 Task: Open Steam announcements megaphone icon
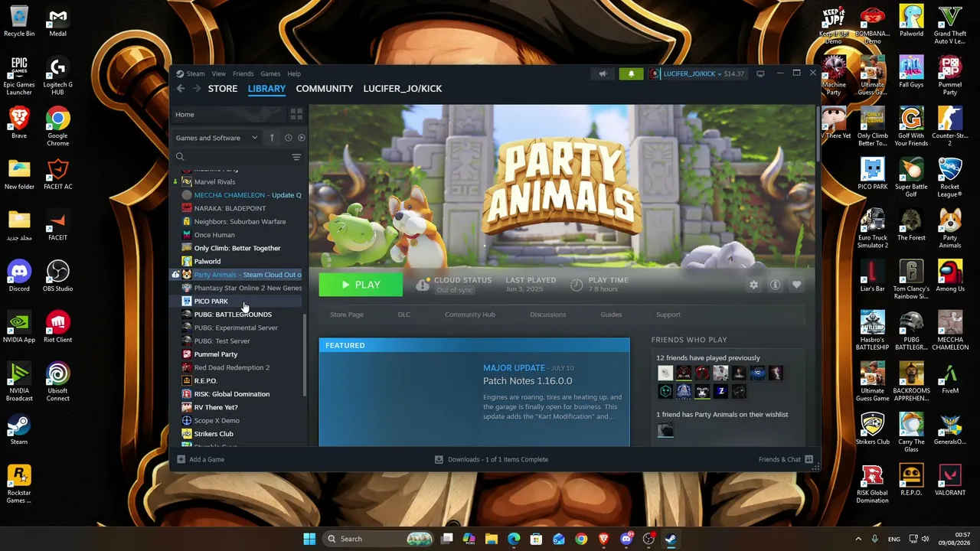pyautogui.click(x=603, y=73)
